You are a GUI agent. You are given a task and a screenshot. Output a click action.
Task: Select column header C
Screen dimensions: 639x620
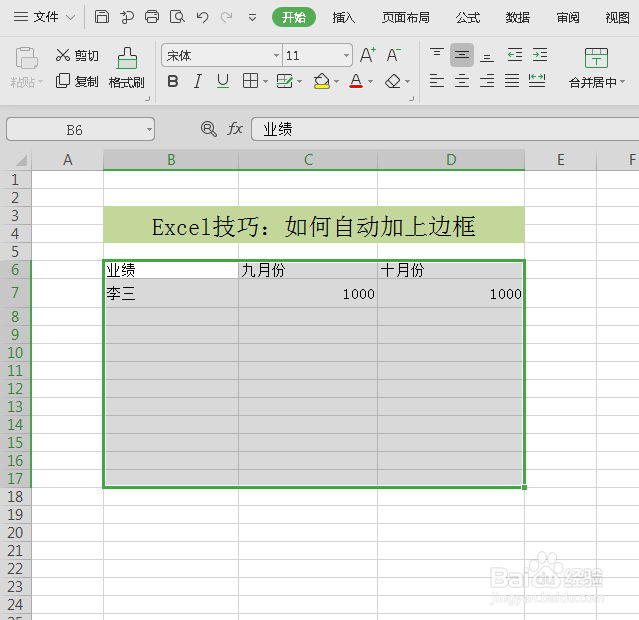[x=308, y=159]
